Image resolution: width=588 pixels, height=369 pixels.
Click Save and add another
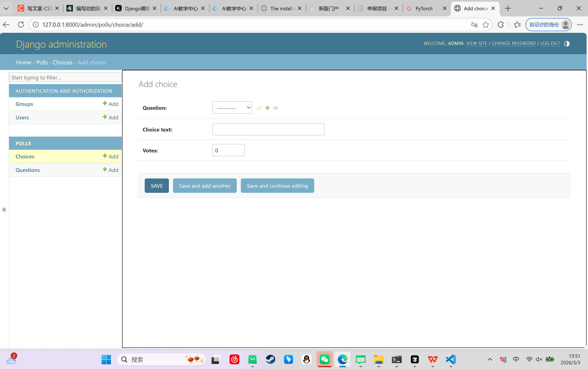(x=205, y=186)
